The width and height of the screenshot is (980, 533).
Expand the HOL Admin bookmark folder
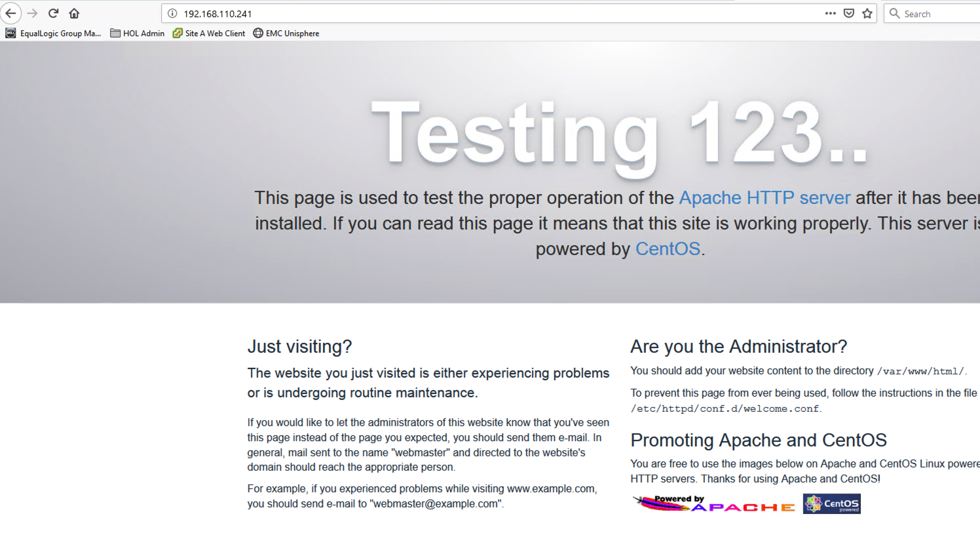point(138,33)
